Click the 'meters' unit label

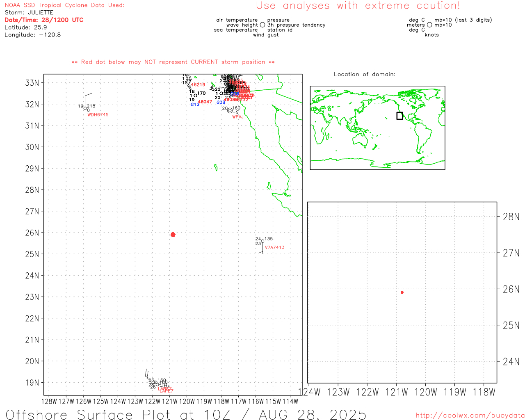point(416,25)
